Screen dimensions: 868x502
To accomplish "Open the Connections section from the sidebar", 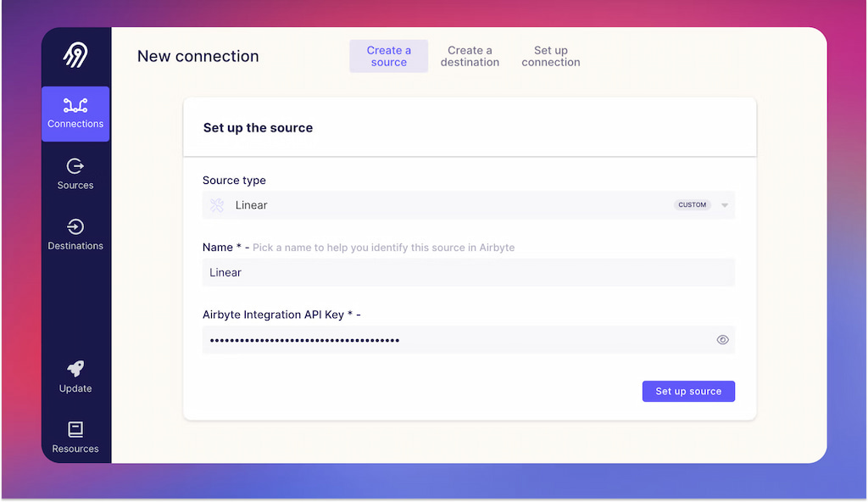I will click(75, 113).
